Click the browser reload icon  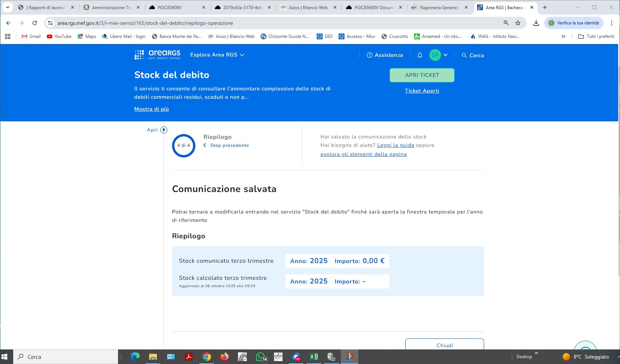click(35, 23)
